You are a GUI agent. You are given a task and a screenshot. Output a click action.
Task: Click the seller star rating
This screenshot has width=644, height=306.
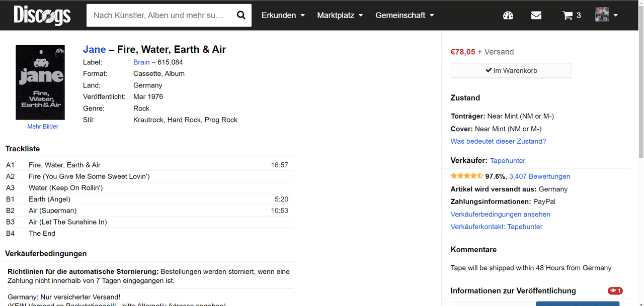pyautogui.click(x=466, y=176)
